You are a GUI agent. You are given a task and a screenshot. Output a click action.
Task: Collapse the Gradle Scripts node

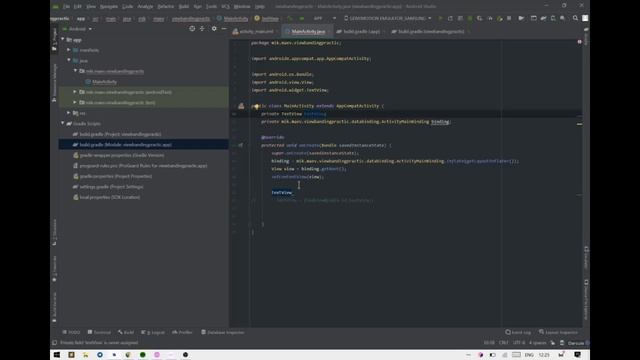tap(63, 123)
